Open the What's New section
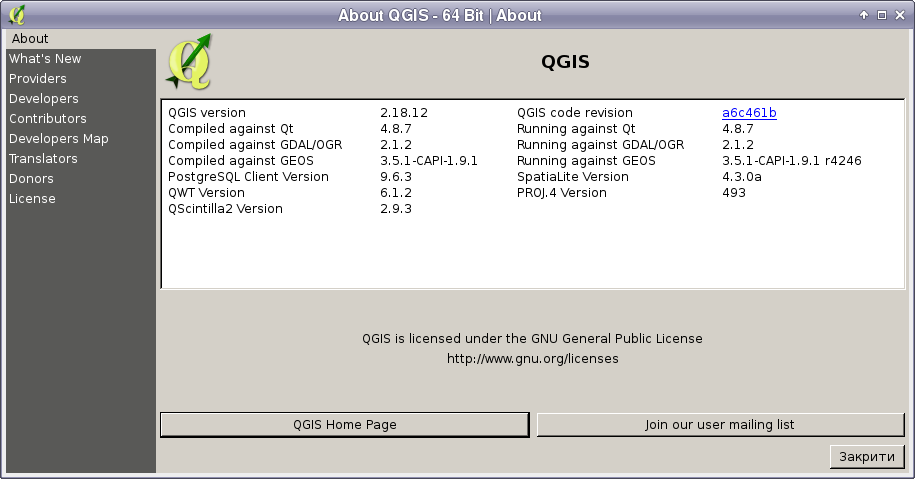 (x=45, y=59)
